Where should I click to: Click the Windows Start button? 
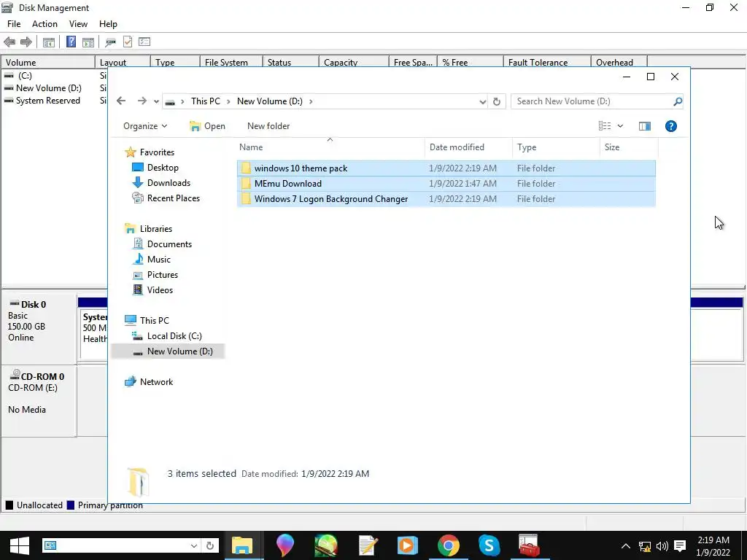pyautogui.click(x=20, y=545)
